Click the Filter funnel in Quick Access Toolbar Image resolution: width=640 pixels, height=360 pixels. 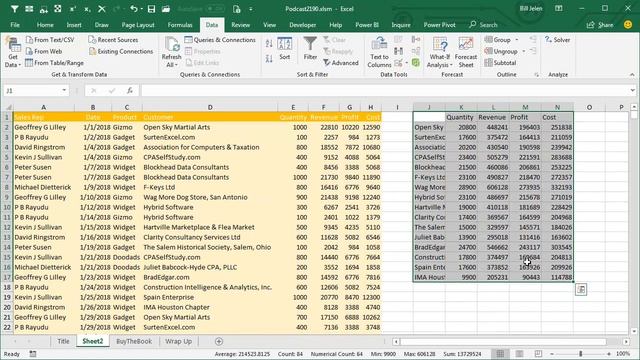14,9
